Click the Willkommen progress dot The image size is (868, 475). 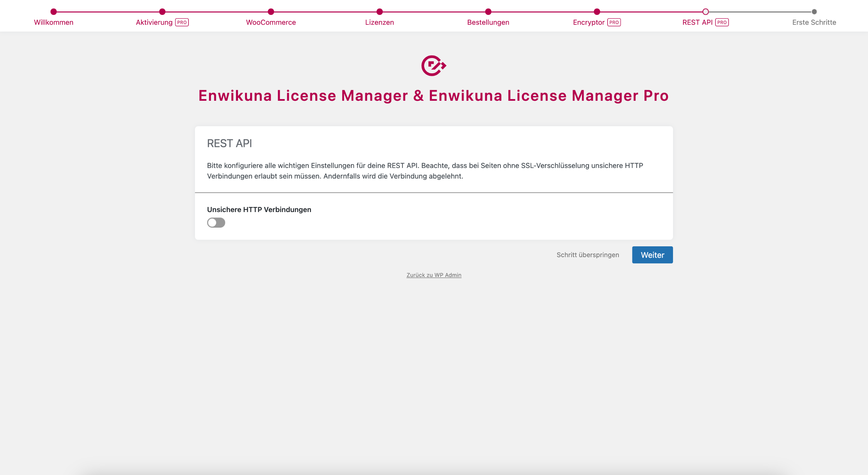click(x=54, y=12)
